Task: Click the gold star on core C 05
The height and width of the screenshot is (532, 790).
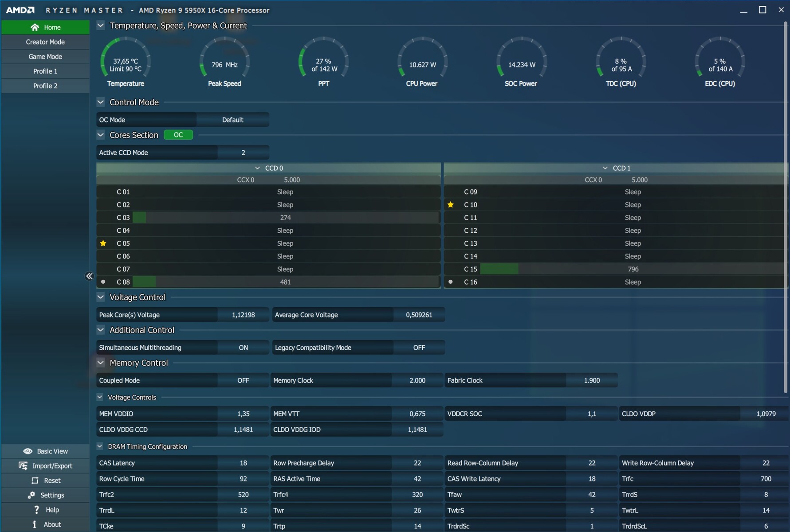Action: 103,243
